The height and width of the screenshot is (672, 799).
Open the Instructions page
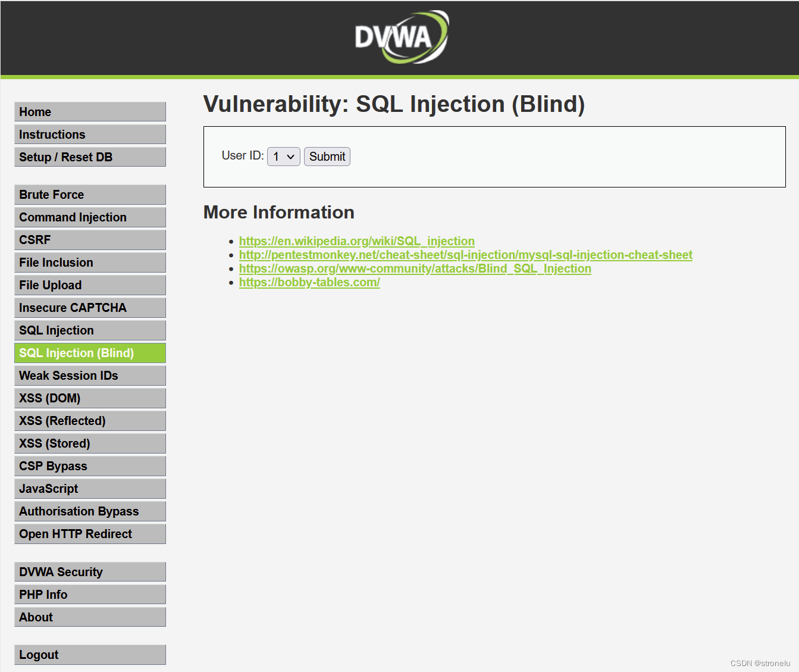tap(90, 135)
